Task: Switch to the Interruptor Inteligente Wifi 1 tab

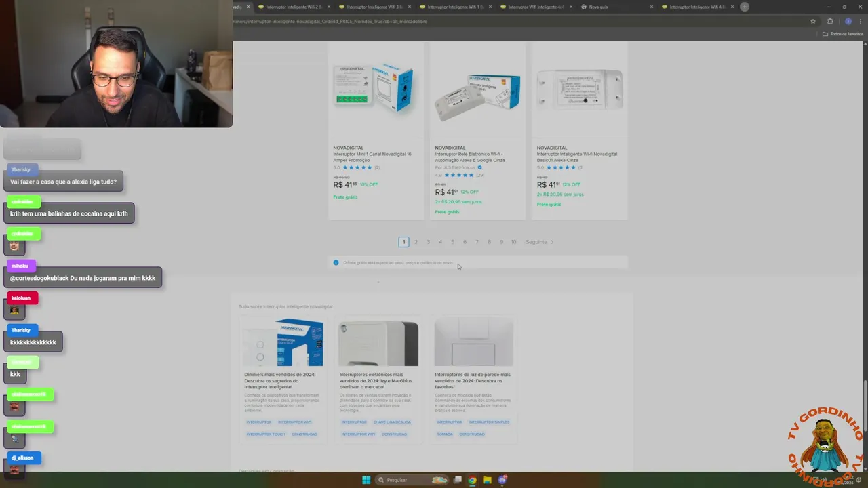Action: pyautogui.click(x=457, y=7)
